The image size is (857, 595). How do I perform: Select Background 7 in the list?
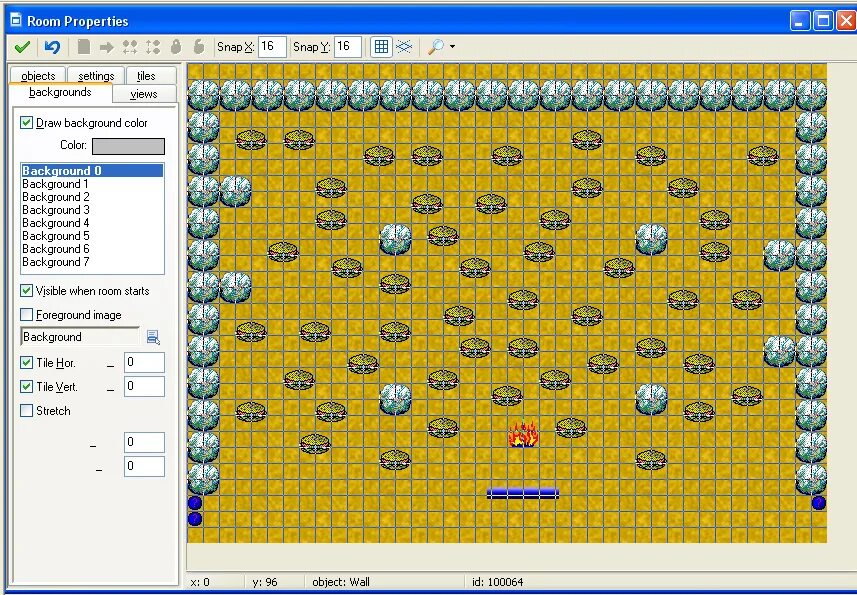pos(92,262)
